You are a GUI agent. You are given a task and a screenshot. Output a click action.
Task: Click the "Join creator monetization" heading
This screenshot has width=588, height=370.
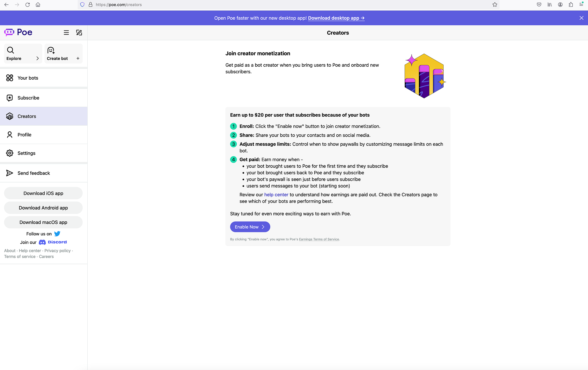point(258,53)
